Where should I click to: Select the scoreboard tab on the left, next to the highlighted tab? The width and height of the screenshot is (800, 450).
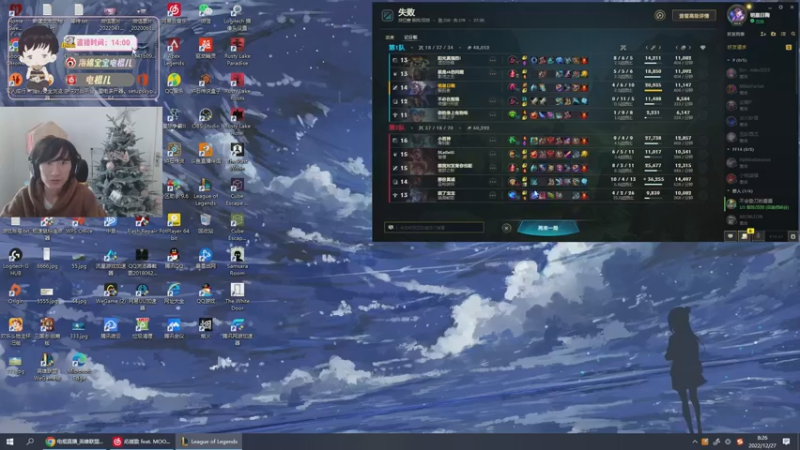(x=390, y=37)
